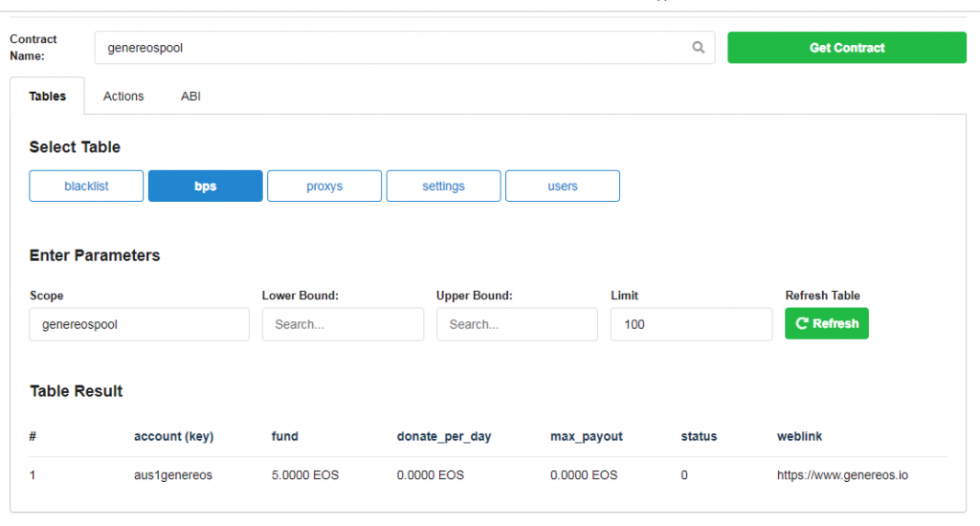Click the max_payout column header
980x526 pixels.
(587, 437)
